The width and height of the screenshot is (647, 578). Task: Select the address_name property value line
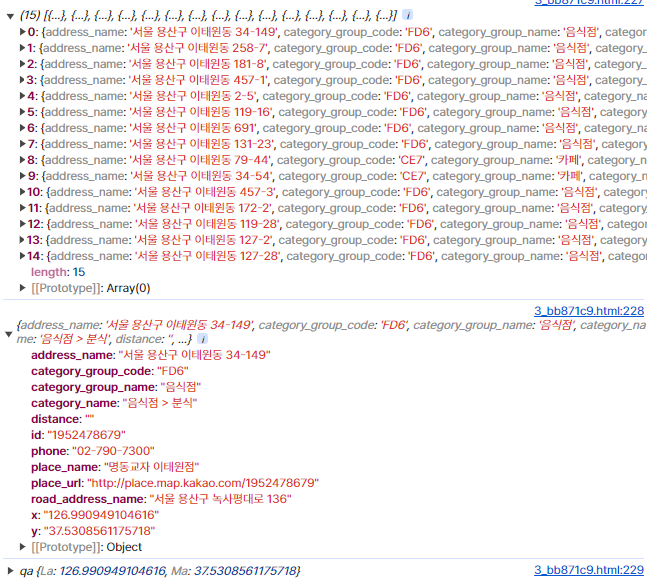[x=151, y=355]
